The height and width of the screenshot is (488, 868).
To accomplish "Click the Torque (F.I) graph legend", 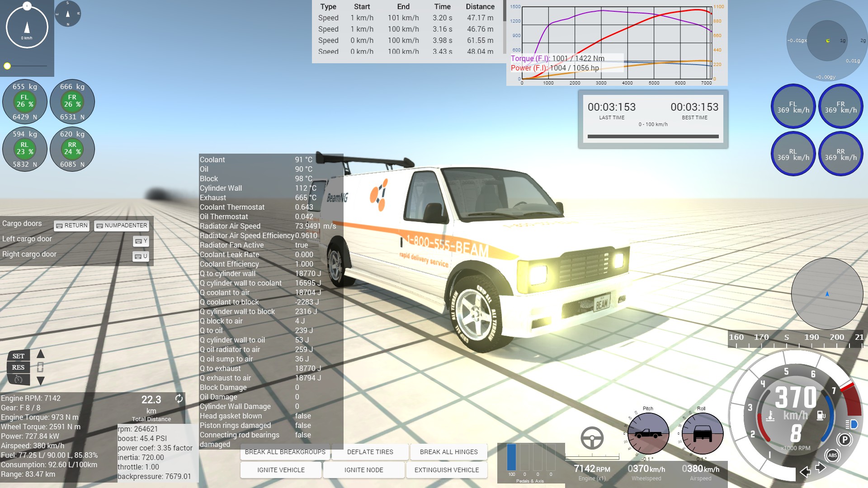I will (x=557, y=58).
